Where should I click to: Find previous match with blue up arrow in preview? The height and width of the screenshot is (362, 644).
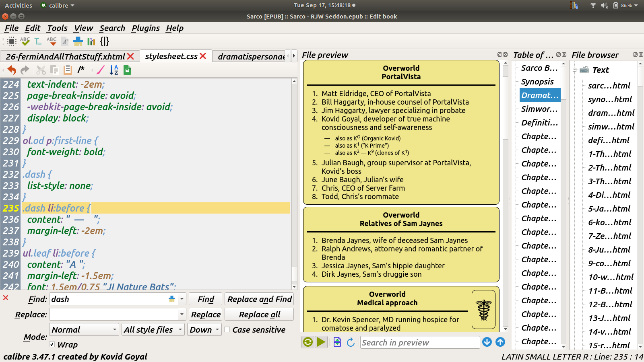coord(500,342)
